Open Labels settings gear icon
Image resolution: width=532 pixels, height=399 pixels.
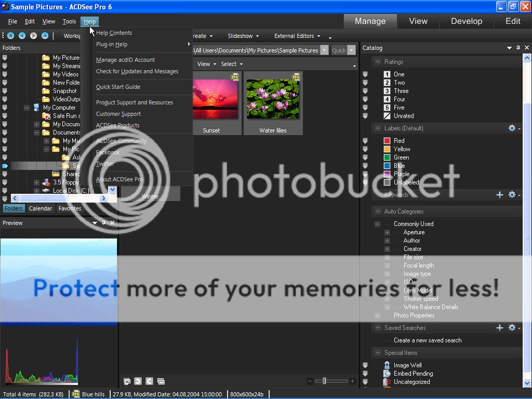pyautogui.click(x=512, y=128)
